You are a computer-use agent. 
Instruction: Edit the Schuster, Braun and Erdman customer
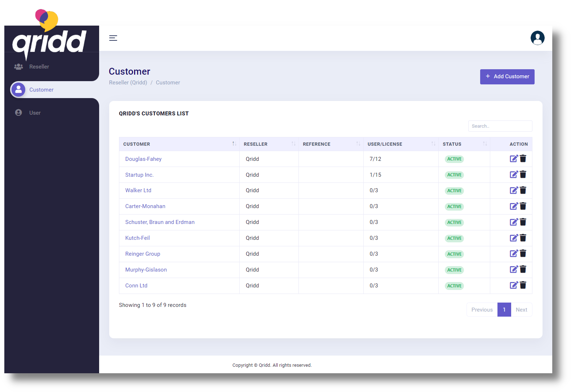point(514,222)
